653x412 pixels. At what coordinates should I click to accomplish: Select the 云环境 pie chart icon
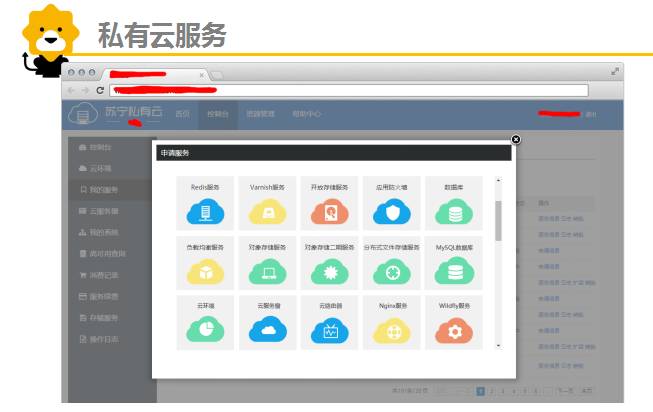pyautogui.click(x=205, y=330)
